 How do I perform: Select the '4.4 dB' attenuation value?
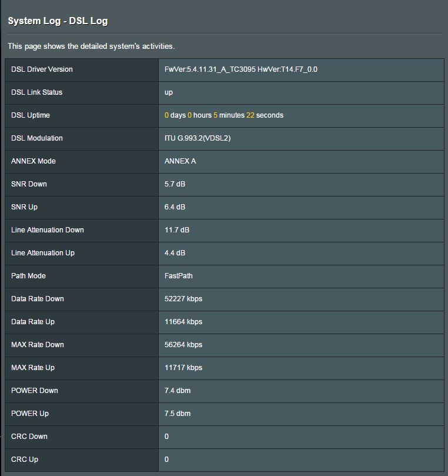click(175, 253)
